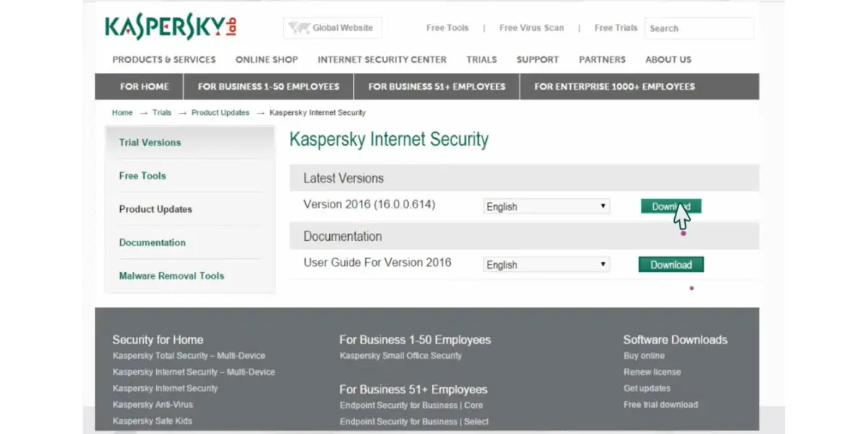Viewport: 868px width, 434px height.
Task: Open the Kaspersky Anti-Virus footer link
Action: click(x=153, y=404)
